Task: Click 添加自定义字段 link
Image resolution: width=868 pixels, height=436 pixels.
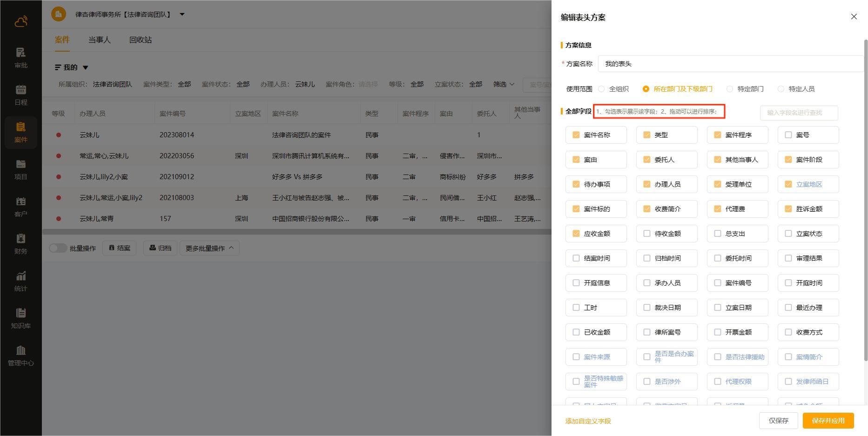Action: pos(588,421)
